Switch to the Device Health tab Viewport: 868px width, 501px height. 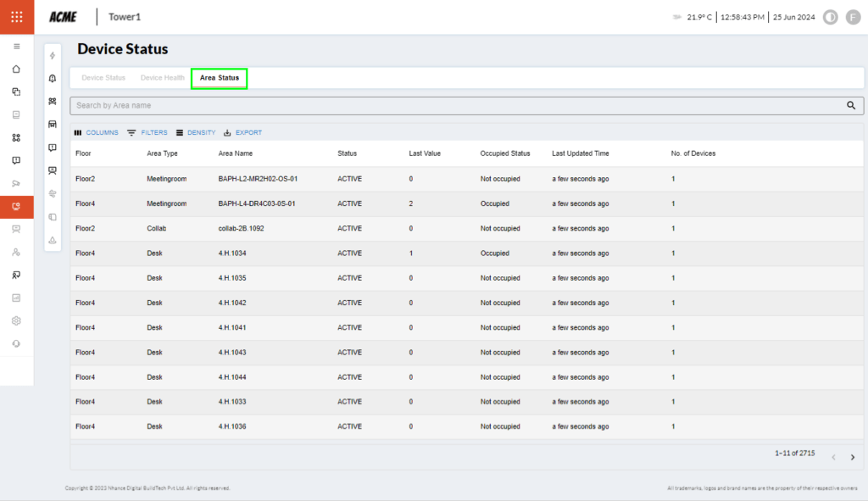tap(162, 78)
